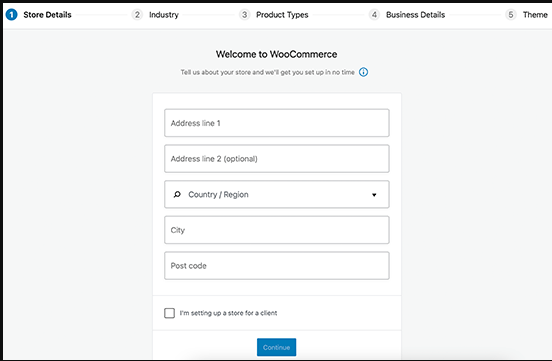Click the info icon beside the subtitle
The height and width of the screenshot is (361, 552).
tap(363, 72)
